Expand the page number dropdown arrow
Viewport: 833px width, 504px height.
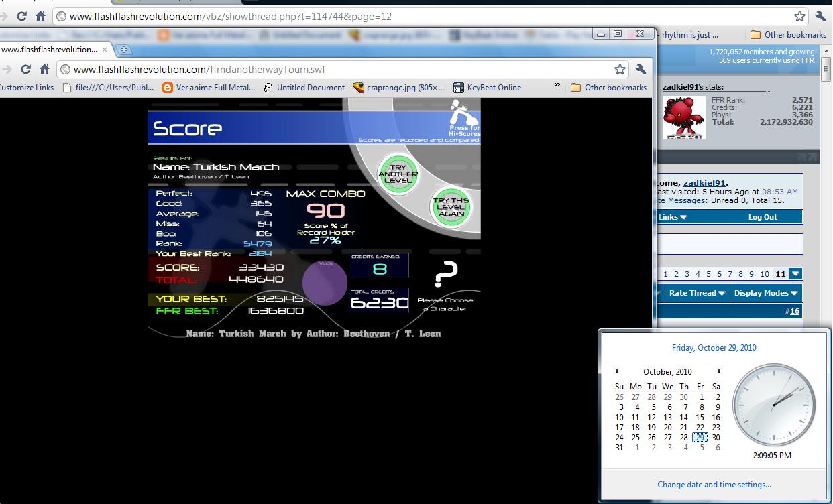point(795,273)
